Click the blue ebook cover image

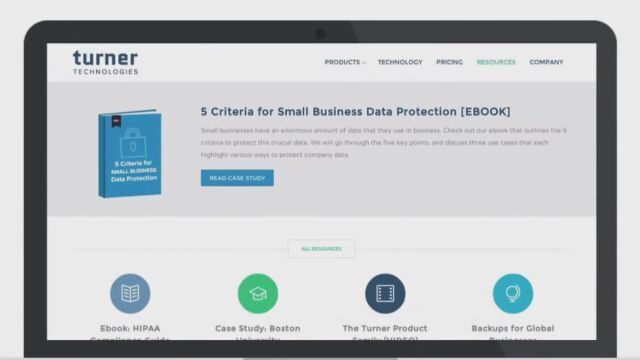(x=130, y=153)
